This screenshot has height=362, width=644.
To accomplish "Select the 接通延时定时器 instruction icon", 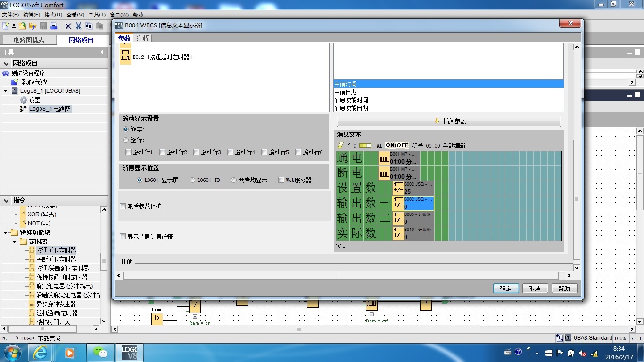I will pos(32,250).
